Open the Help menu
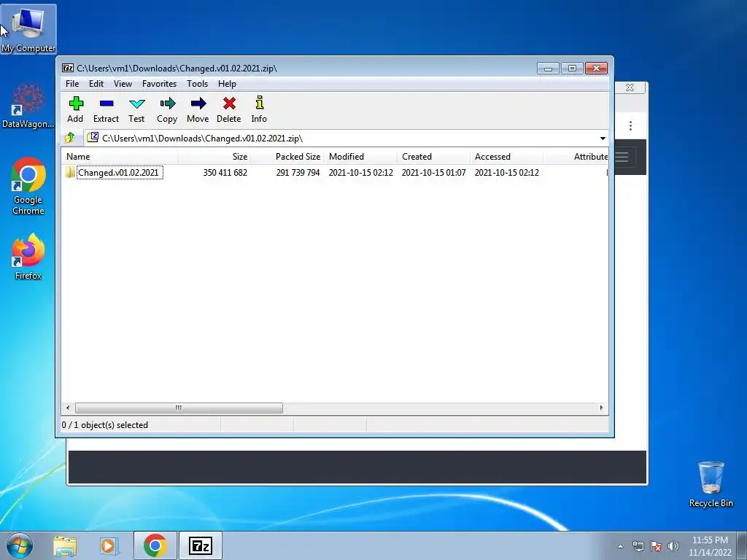 click(228, 84)
